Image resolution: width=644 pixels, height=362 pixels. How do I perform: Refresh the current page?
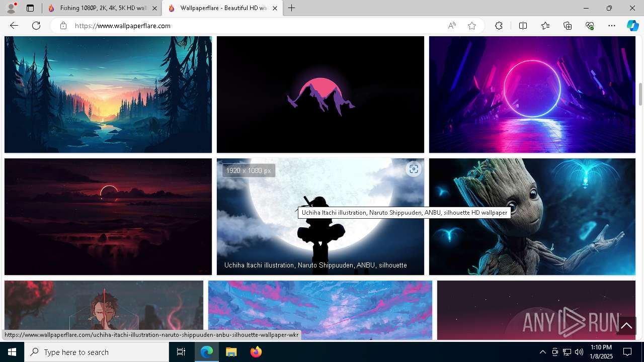[x=36, y=26]
